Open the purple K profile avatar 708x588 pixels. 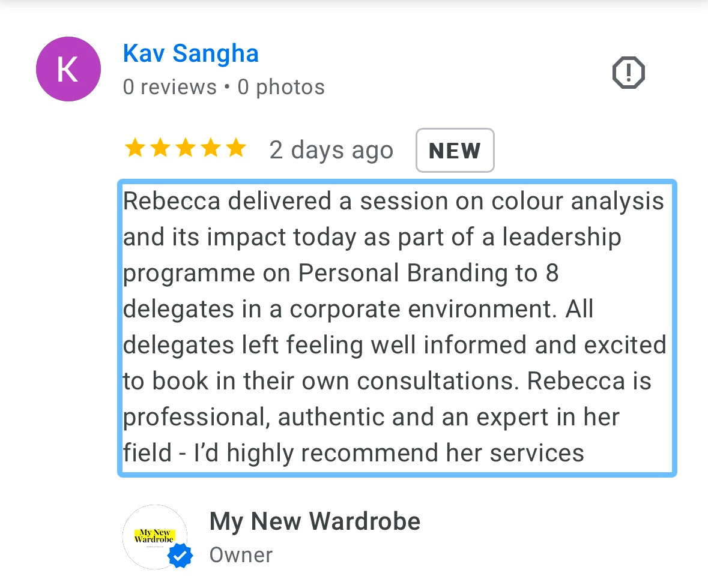click(68, 69)
